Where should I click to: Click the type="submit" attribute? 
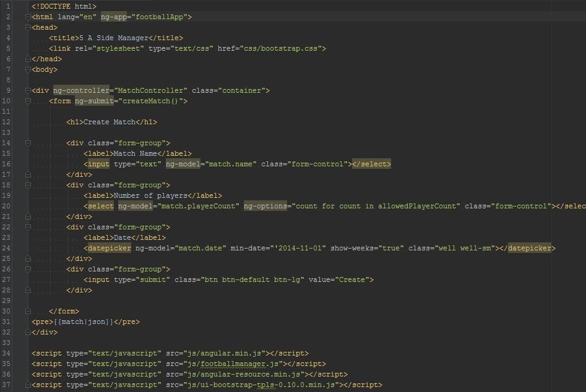click(142, 279)
